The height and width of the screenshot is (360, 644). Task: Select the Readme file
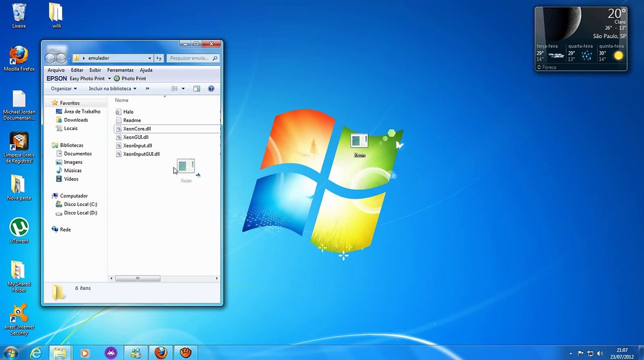pos(132,120)
